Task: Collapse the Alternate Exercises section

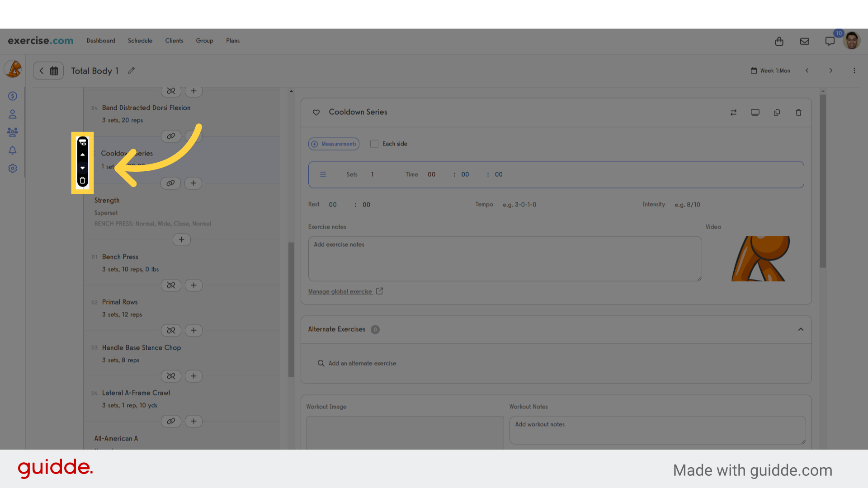Action: (801, 329)
